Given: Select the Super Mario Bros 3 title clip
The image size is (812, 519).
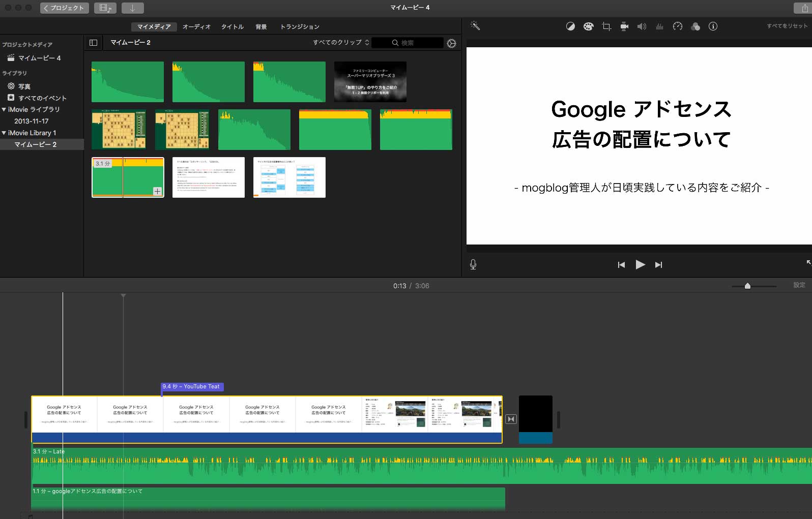Looking at the screenshot, I should 370,82.
